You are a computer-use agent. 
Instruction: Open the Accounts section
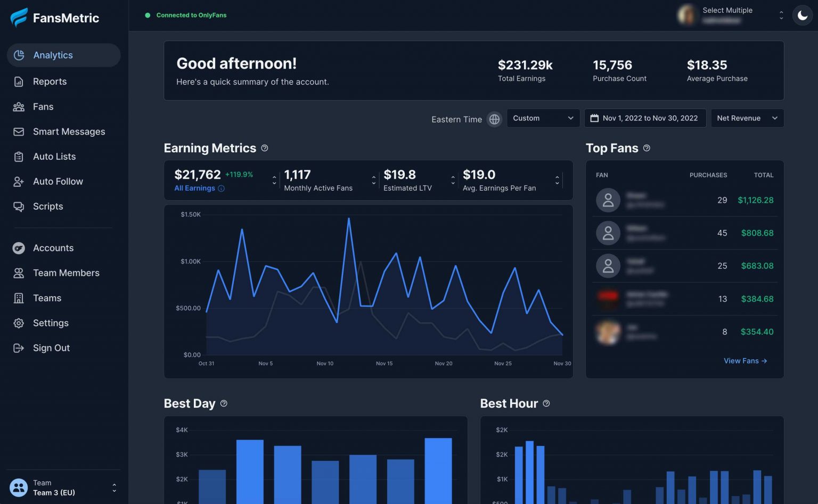[53, 248]
